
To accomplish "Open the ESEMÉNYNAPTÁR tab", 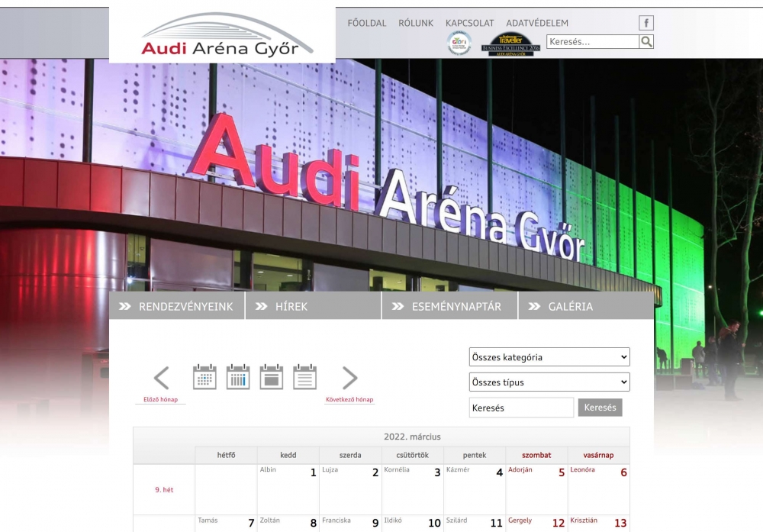I will [x=449, y=306].
